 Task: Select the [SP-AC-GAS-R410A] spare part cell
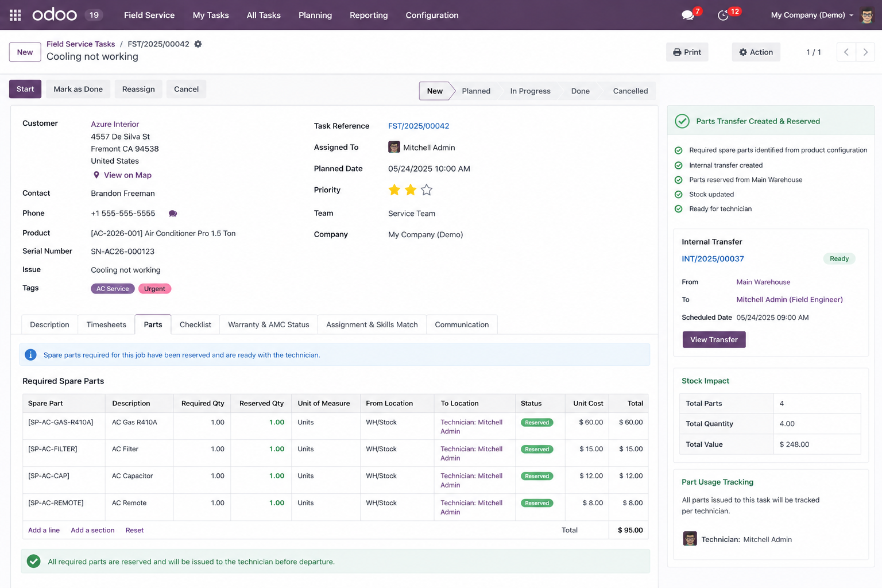[64, 426]
